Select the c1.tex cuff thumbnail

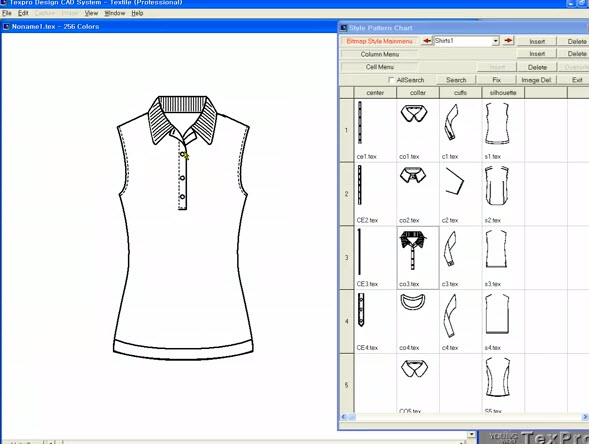coord(451,122)
